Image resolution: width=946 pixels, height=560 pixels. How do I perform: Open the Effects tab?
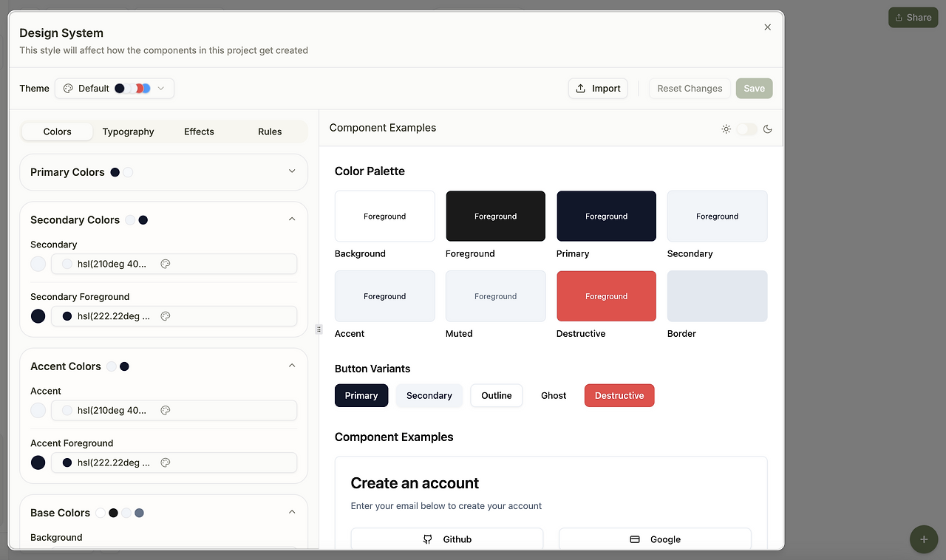tap(199, 132)
